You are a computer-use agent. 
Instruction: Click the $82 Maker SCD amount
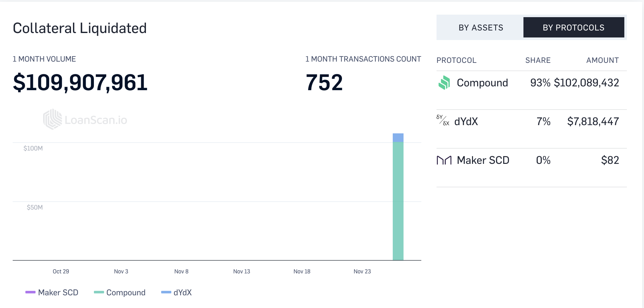[610, 160]
